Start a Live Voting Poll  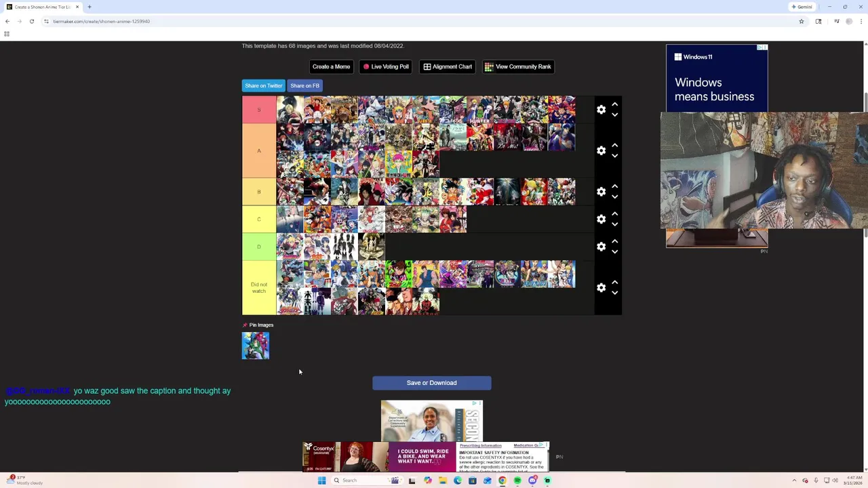point(386,66)
